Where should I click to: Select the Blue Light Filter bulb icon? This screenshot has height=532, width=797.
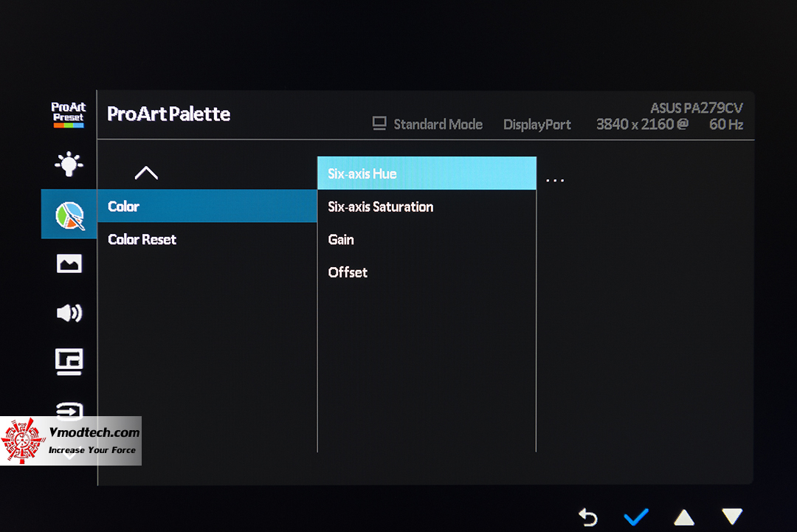coord(69,164)
